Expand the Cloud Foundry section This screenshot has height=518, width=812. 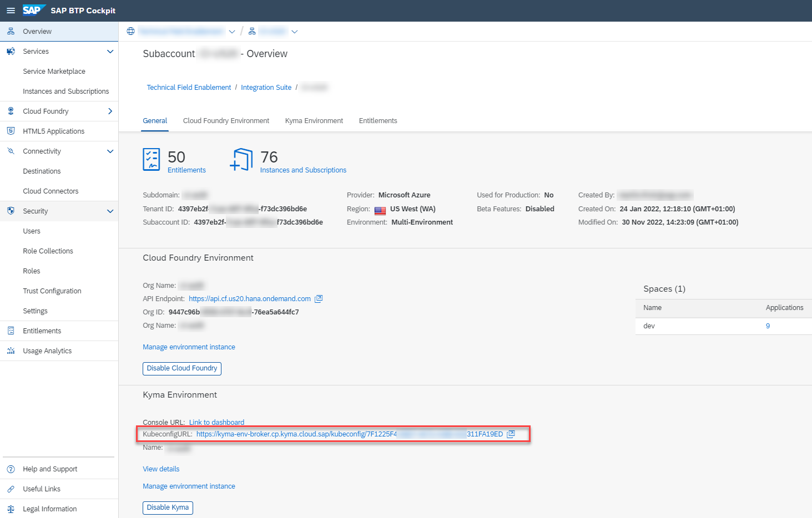pyautogui.click(x=110, y=111)
